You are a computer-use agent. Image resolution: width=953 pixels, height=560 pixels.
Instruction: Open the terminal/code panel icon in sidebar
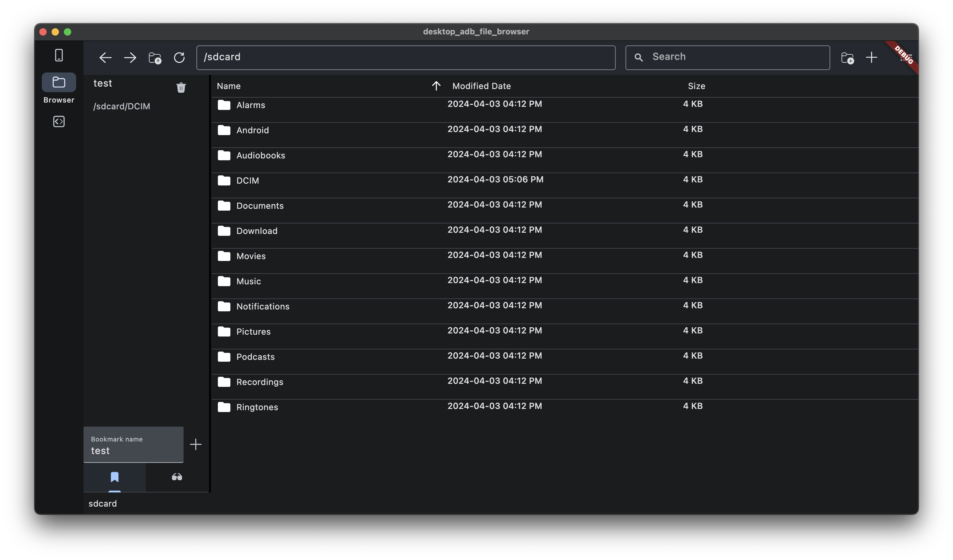coord(59,121)
